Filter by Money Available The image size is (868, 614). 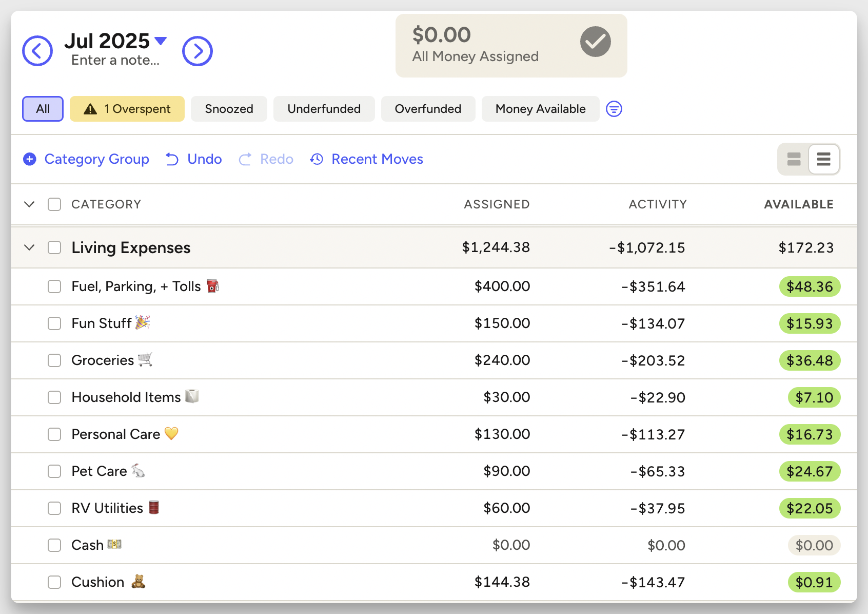[540, 109]
